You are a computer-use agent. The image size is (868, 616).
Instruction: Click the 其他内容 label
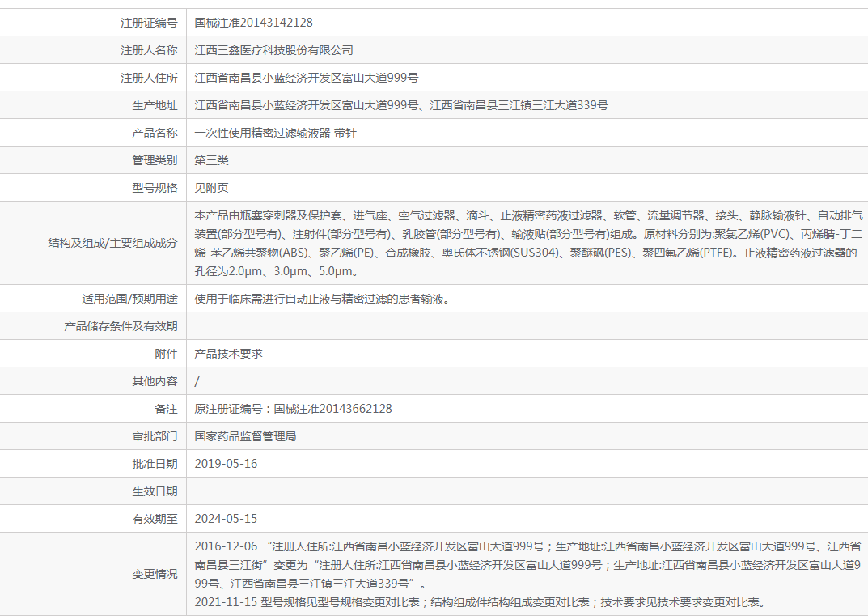pos(155,382)
